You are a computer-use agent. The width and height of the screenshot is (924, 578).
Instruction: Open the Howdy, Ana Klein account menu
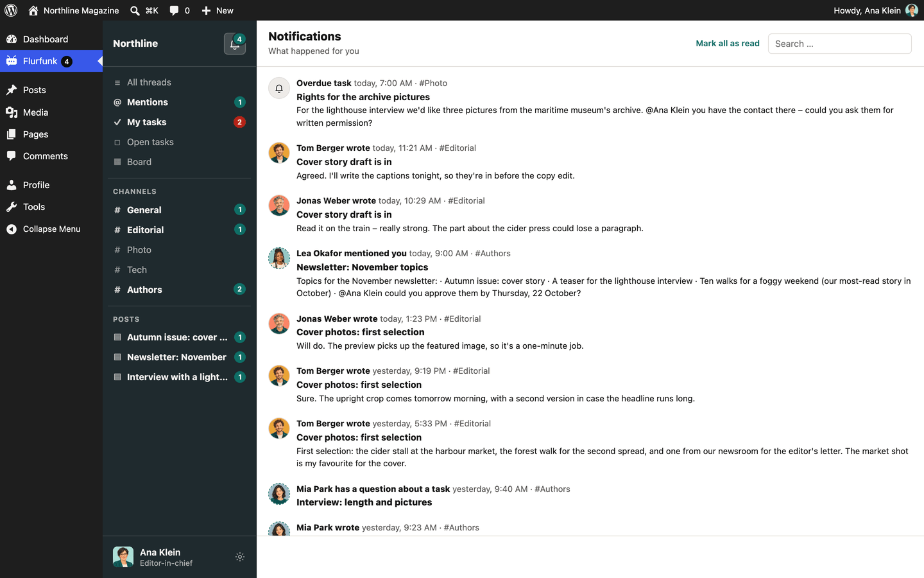point(875,10)
